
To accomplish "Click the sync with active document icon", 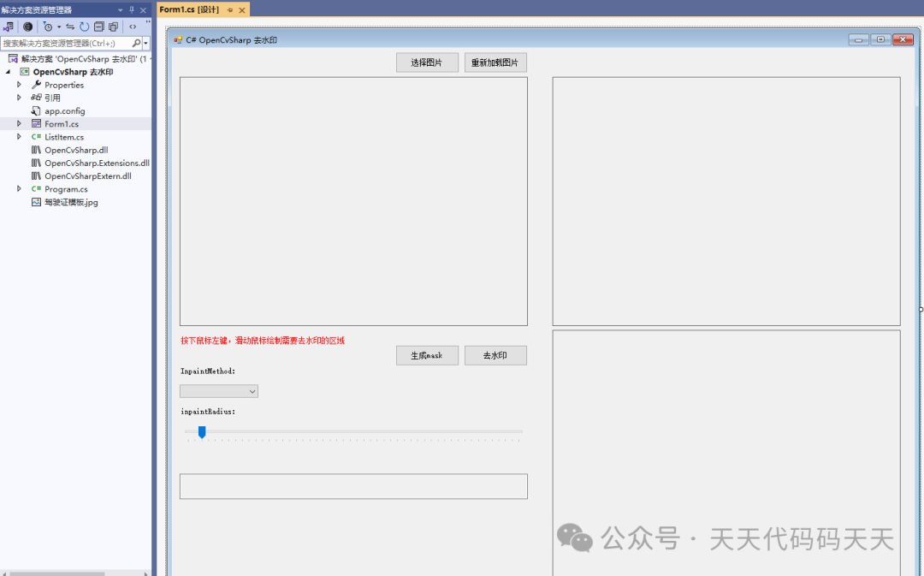I will [70, 27].
